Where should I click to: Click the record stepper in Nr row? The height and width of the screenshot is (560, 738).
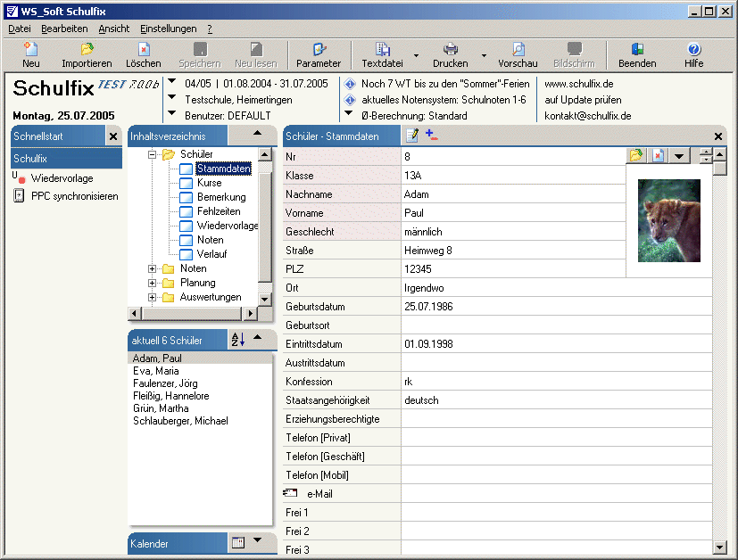706,156
